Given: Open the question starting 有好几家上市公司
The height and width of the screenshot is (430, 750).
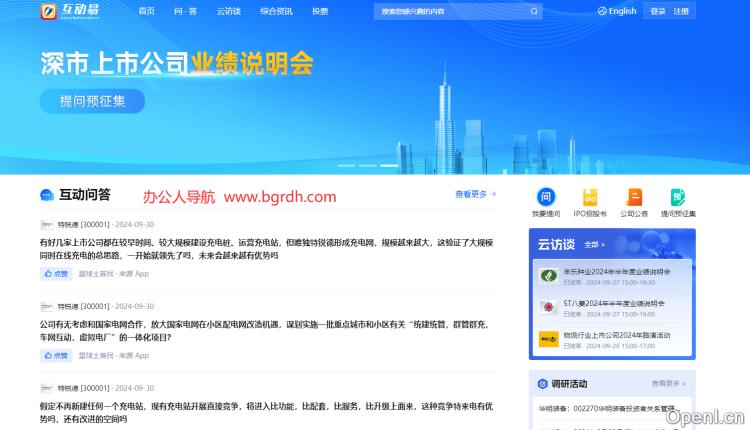Looking at the screenshot, I should (x=266, y=249).
